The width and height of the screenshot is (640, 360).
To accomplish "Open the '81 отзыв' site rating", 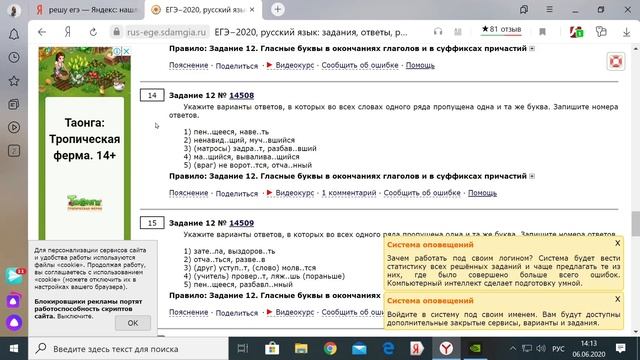I will [501, 29].
